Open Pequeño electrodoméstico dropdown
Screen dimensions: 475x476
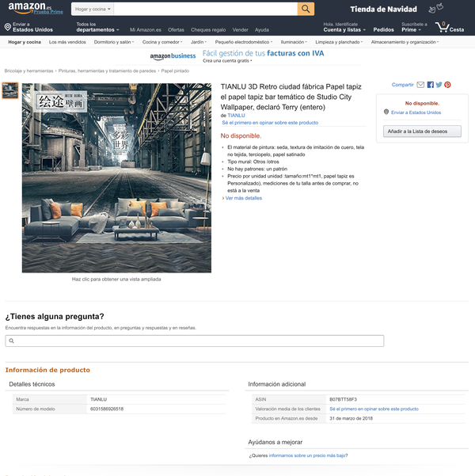(244, 42)
